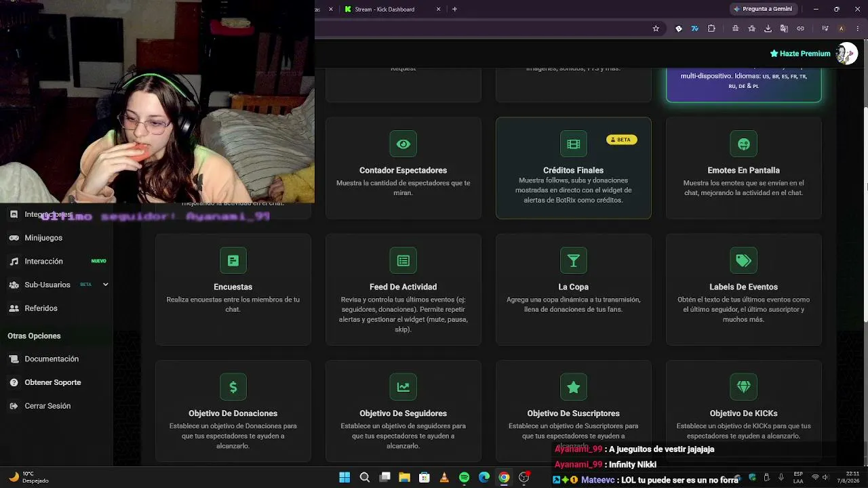Bookmark this page with the star icon

[x=656, y=28]
